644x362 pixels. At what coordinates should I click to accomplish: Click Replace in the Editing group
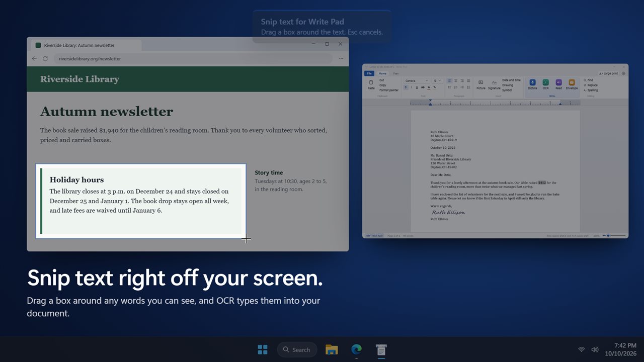591,85
